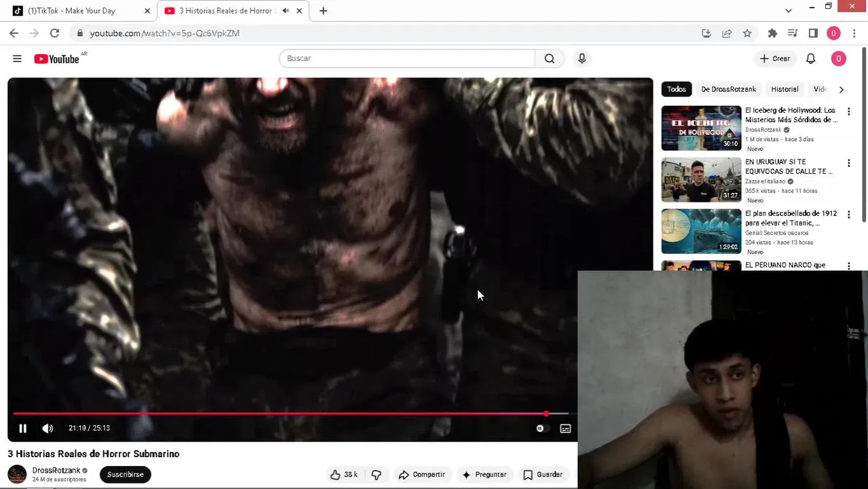Open options for EN URUGUAY video

(848, 163)
